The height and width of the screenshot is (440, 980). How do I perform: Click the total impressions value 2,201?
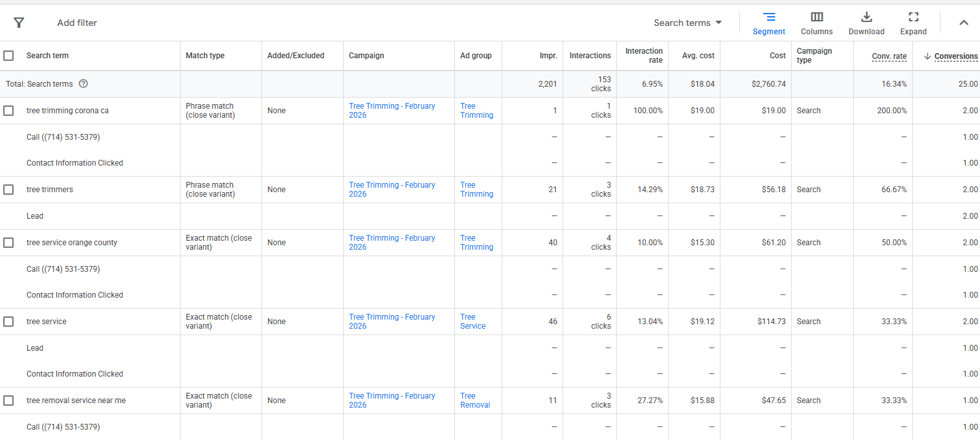[x=548, y=84]
